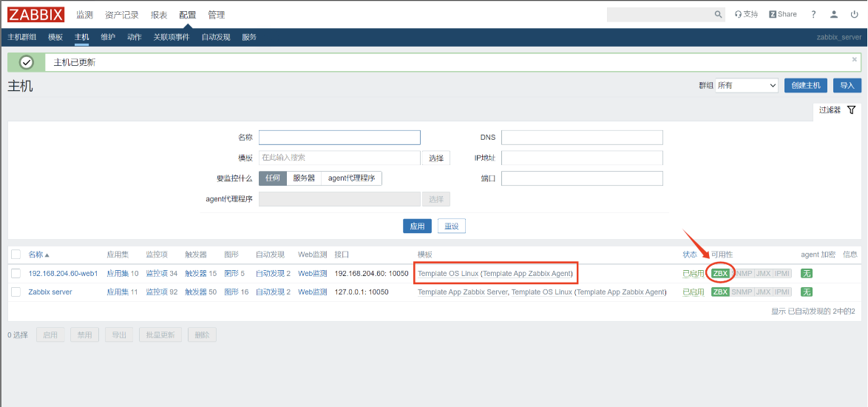Open 配置 top menu
Image resolution: width=868 pixels, height=407 pixels.
click(x=188, y=15)
